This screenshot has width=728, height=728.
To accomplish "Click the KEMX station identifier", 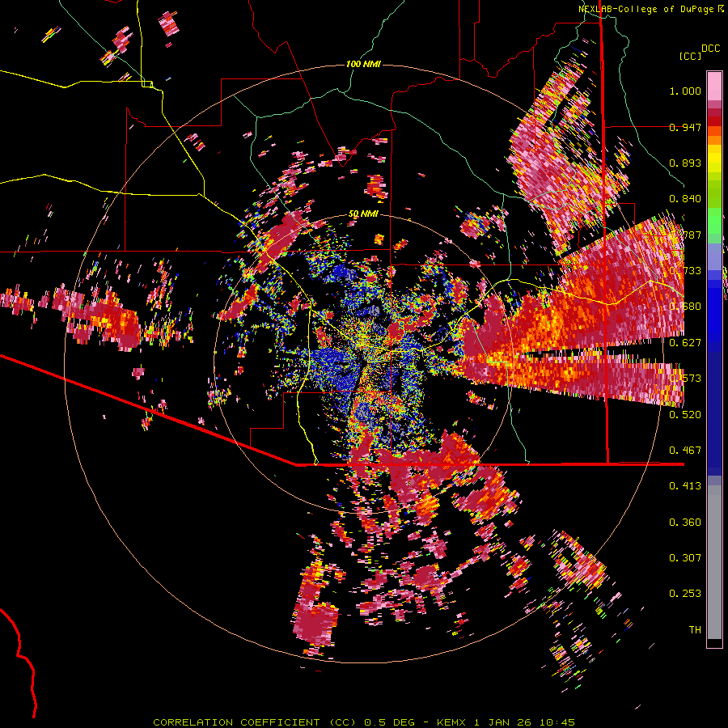I will coord(451,722).
